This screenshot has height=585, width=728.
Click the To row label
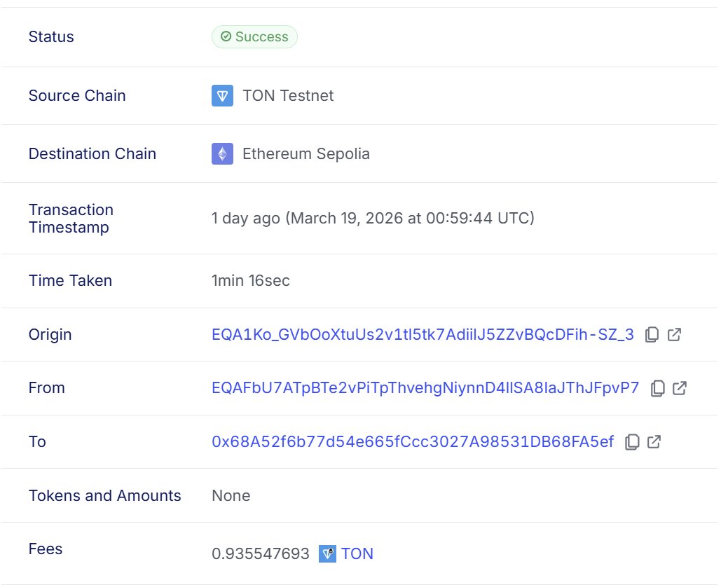tap(37, 441)
